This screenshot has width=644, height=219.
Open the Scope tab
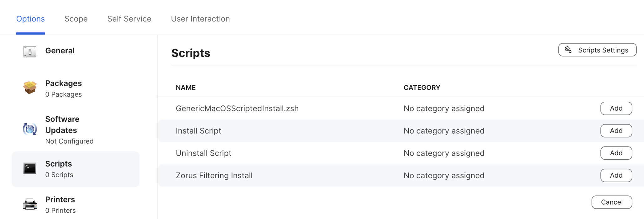click(76, 19)
